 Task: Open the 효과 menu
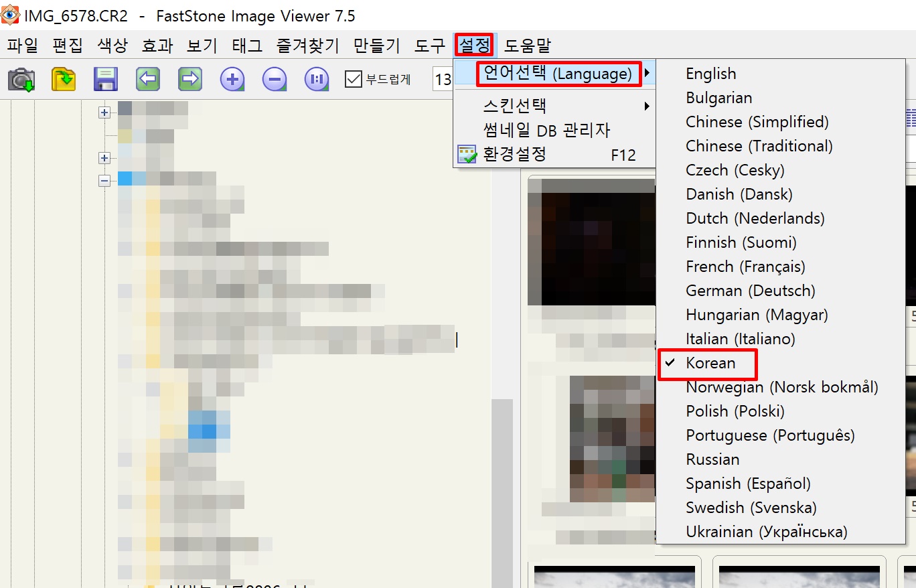[157, 46]
